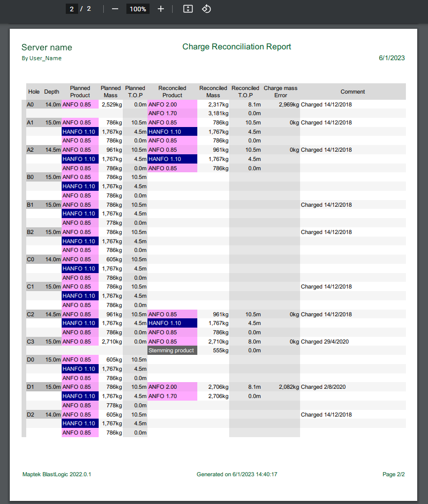Click the Comment column header
428x504 pixels.
coord(352,92)
